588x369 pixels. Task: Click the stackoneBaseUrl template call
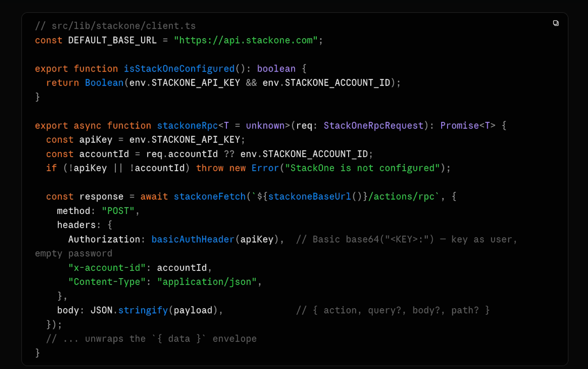[x=310, y=197]
